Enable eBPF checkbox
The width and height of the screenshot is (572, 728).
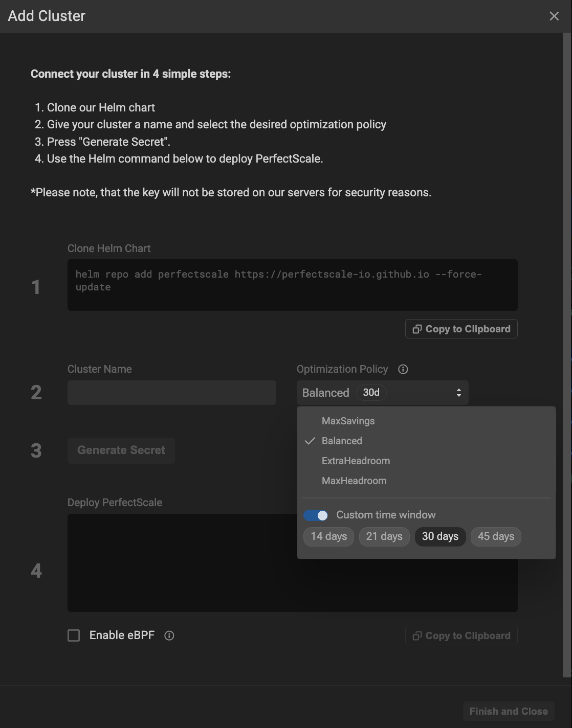(x=74, y=635)
